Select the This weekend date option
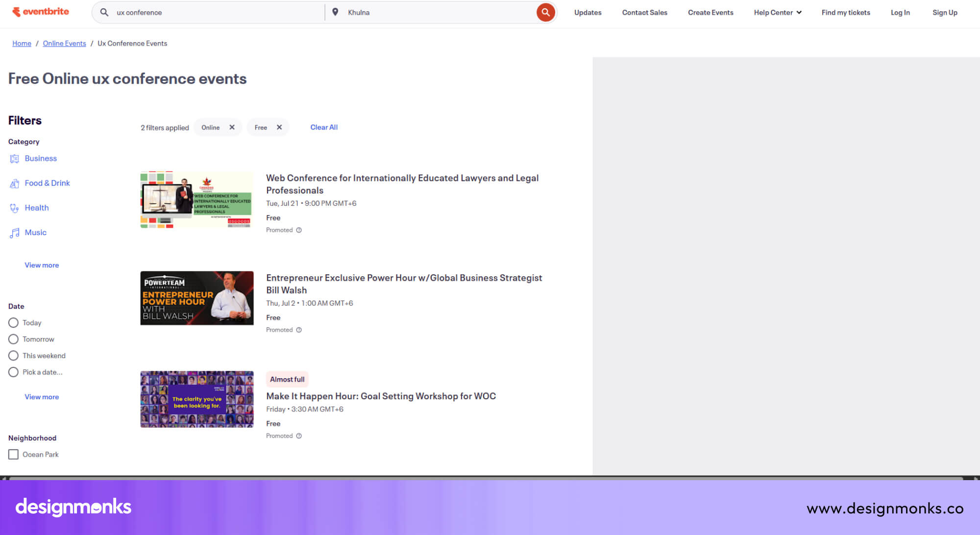The image size is (980, 535). [x=13, y=356]
